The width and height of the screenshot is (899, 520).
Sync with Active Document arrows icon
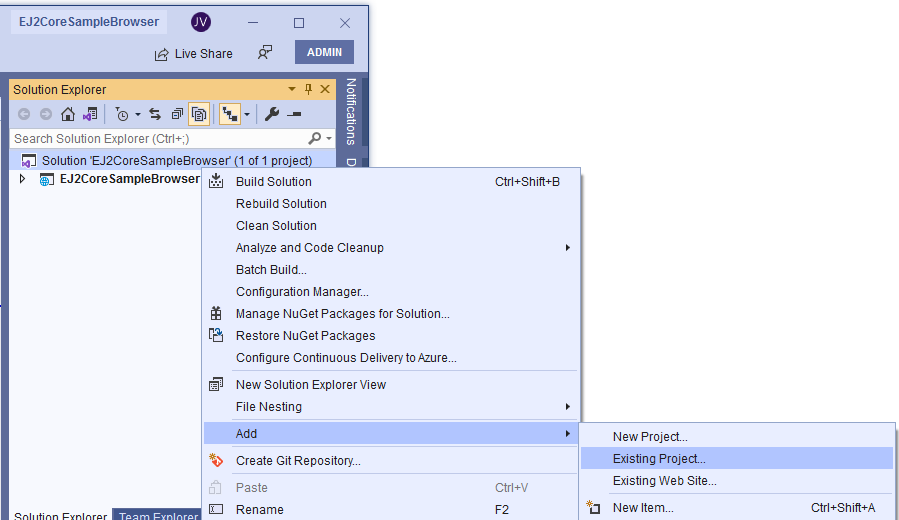[x=155, y=114]
